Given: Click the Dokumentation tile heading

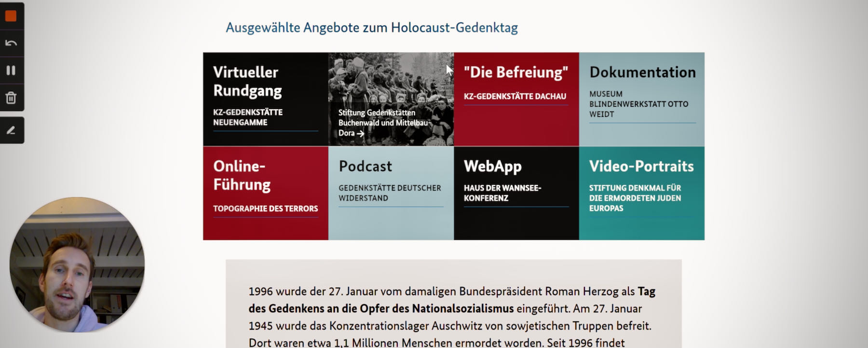Looking at the screenshot, I should [642, 72].
